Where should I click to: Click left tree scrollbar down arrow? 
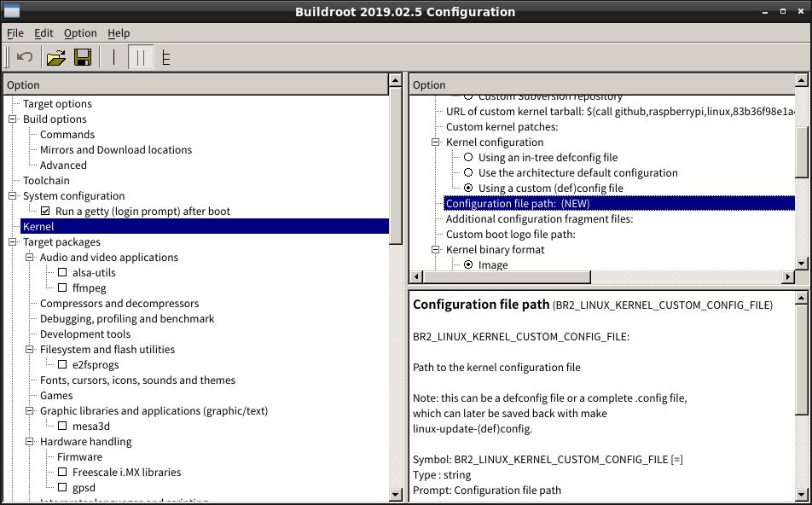point(396,494)
